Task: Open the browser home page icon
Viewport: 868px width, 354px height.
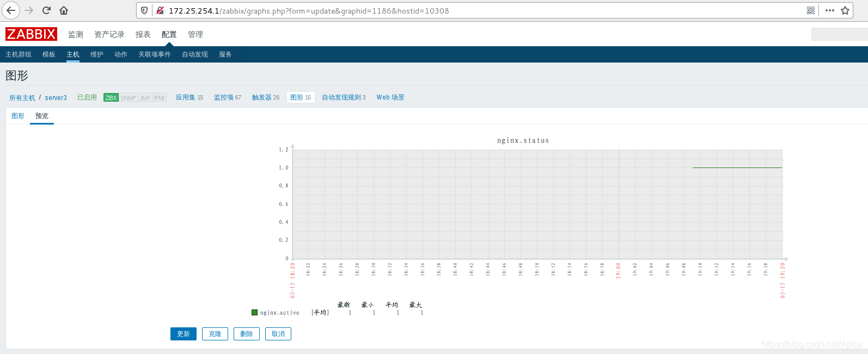Action: [x=64, y=10]
